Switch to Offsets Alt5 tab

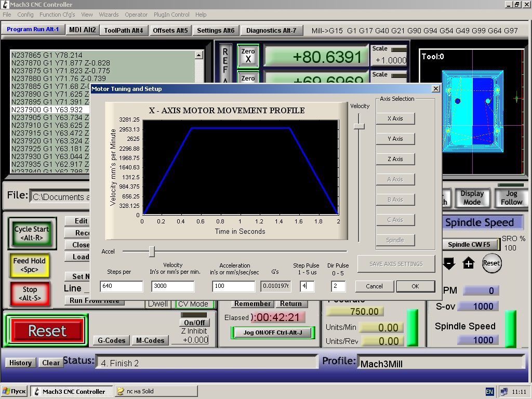[x=170, y=30]
